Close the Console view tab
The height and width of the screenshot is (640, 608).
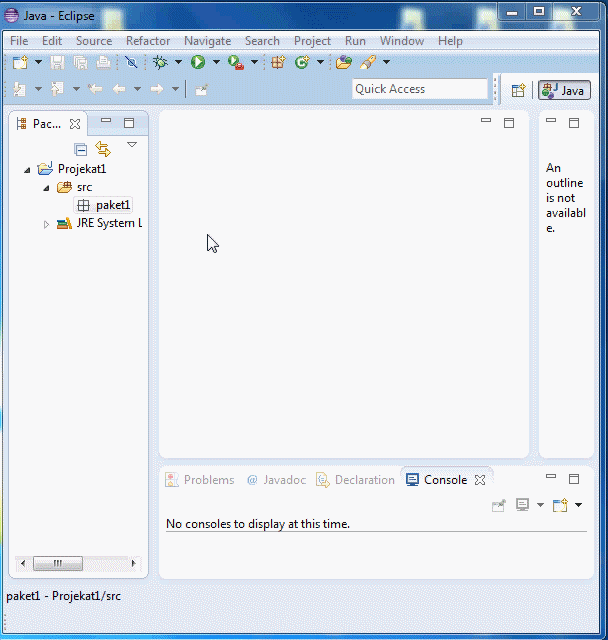click(x=480, y=480)
